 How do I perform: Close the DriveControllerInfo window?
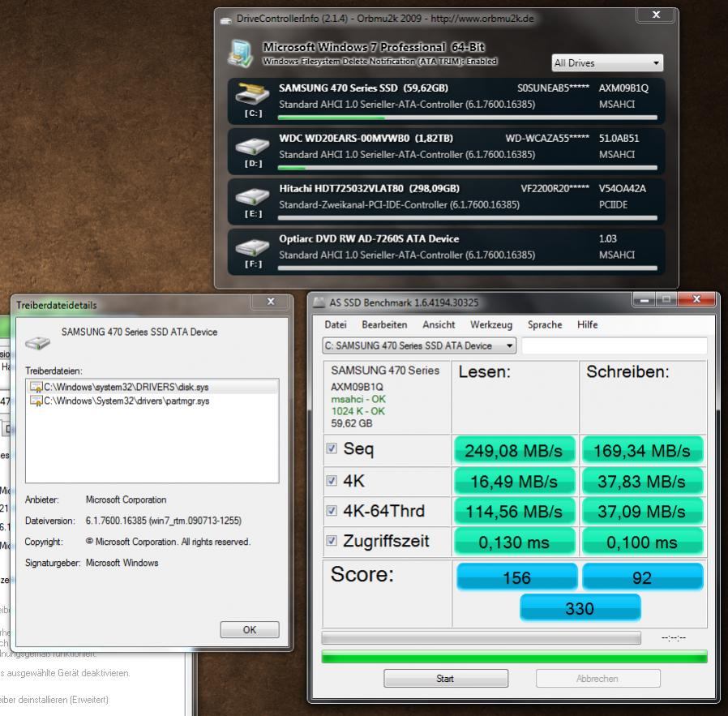coord(656,15)
